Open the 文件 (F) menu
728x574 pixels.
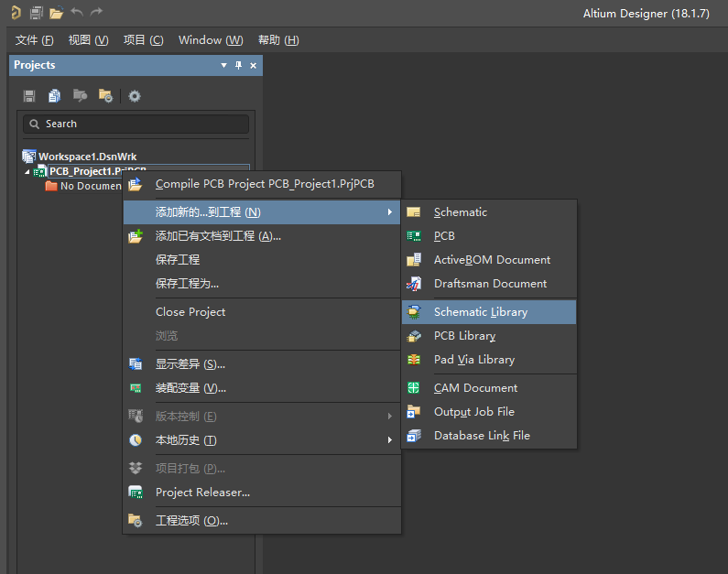click(35, 40)
